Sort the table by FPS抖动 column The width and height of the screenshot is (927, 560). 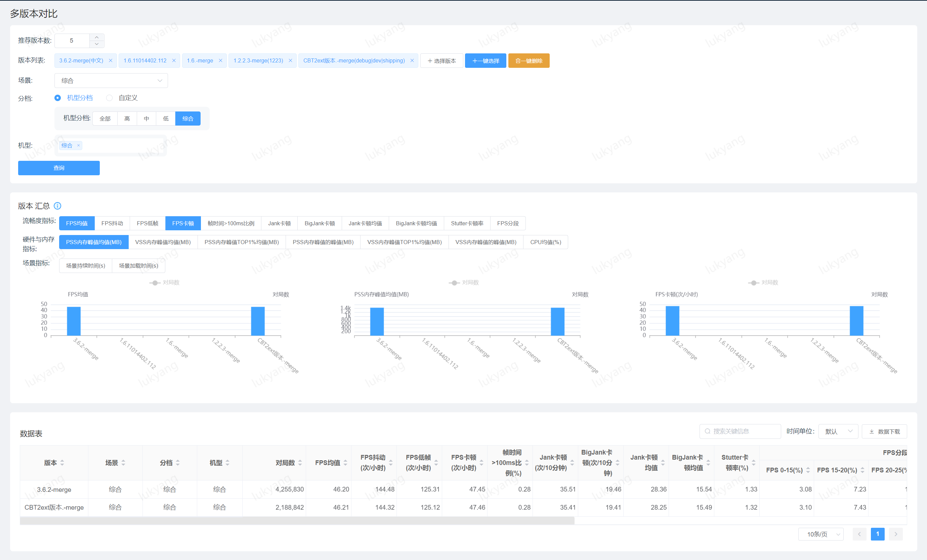390,463
